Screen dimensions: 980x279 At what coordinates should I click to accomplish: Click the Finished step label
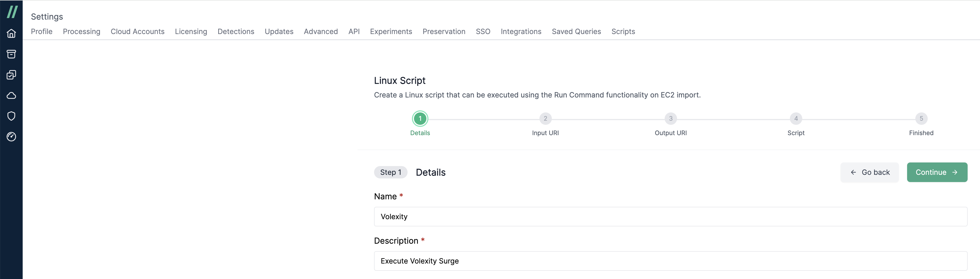pos(921,133)
